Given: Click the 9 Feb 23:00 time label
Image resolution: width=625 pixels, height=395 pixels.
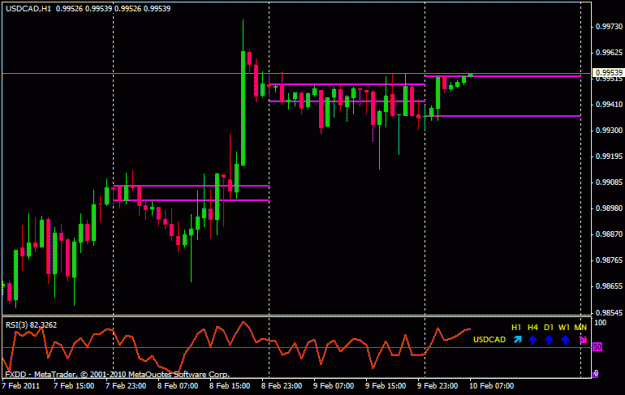Looking at the screenshot, I should click(438, 386).
